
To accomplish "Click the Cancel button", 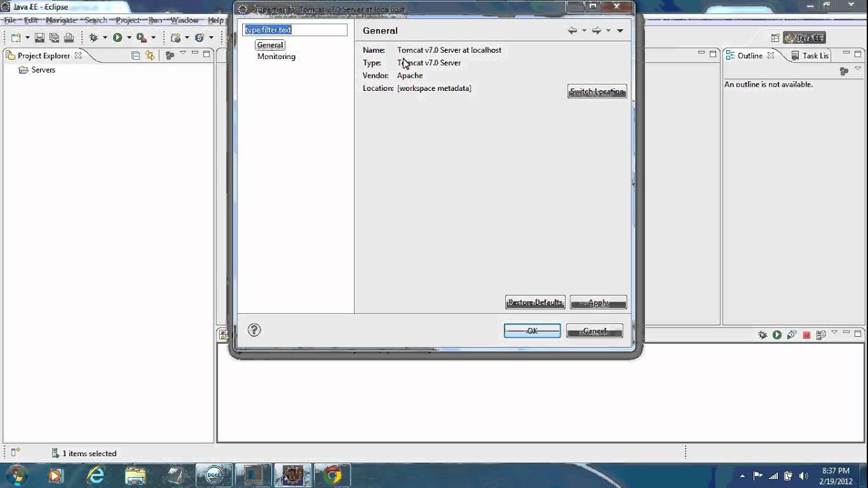I will click(595, 331).
